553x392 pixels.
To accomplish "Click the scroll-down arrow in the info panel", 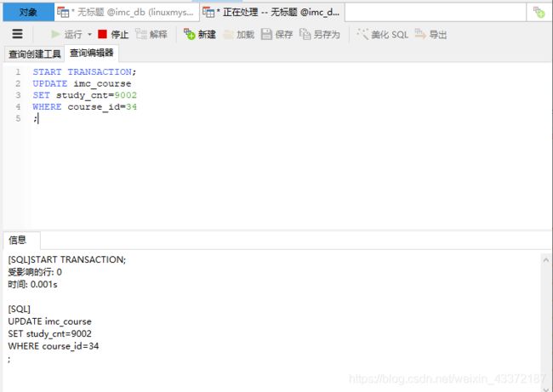I will (x=546, y=389).
